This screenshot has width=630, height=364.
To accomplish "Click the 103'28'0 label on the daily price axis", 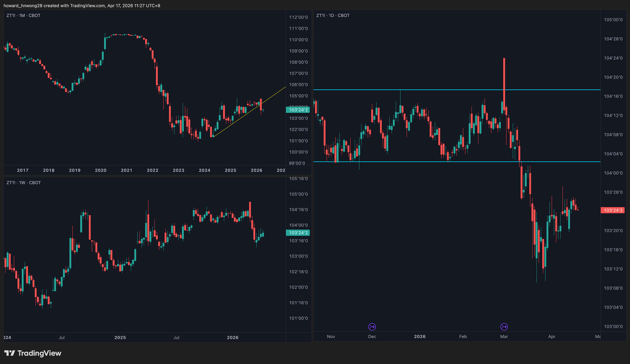I will pyautogui.click(x=613, y=192).
